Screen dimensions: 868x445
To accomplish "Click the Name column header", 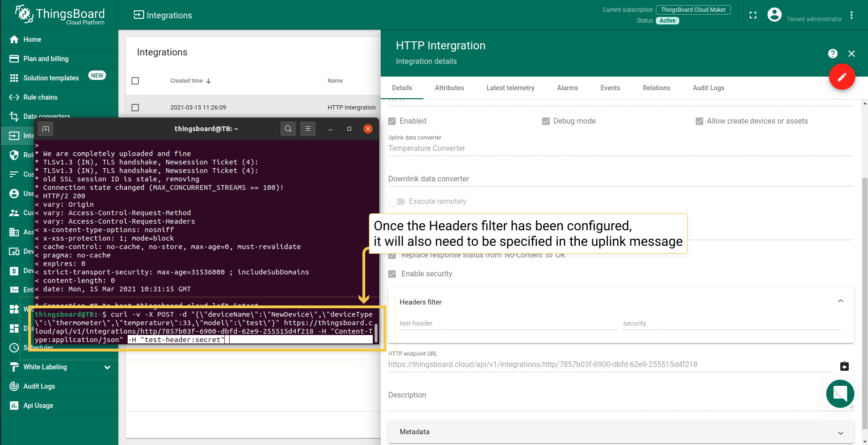I will 335,81.
